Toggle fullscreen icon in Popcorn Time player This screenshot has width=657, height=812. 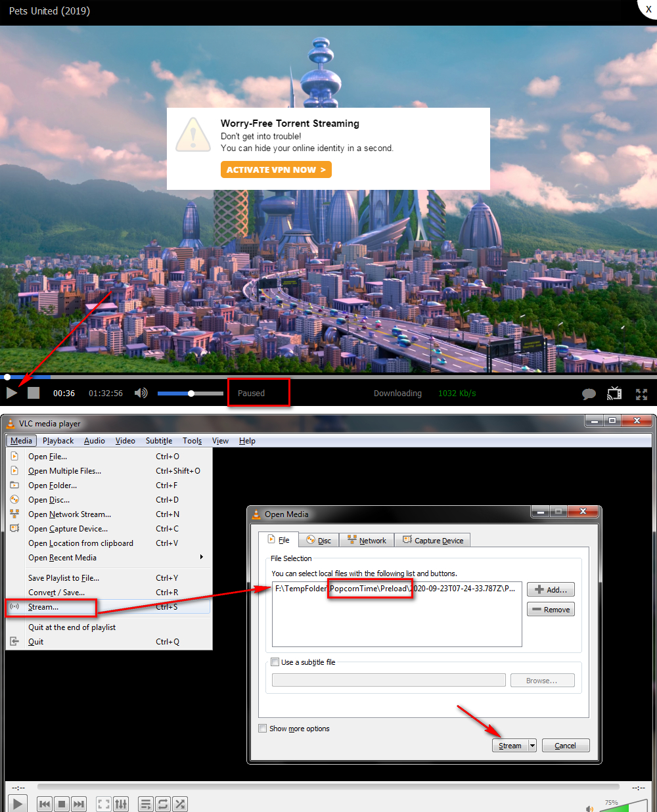point(642,394)
